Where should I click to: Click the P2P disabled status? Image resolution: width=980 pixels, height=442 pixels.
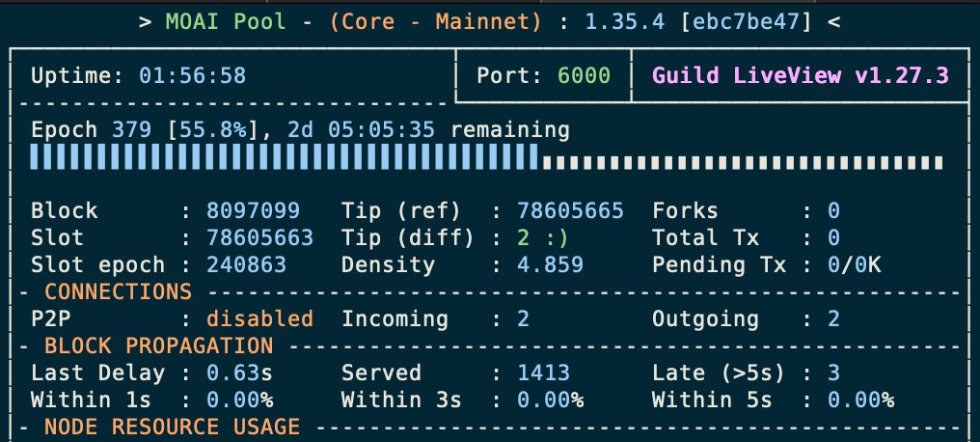[260, 318]
